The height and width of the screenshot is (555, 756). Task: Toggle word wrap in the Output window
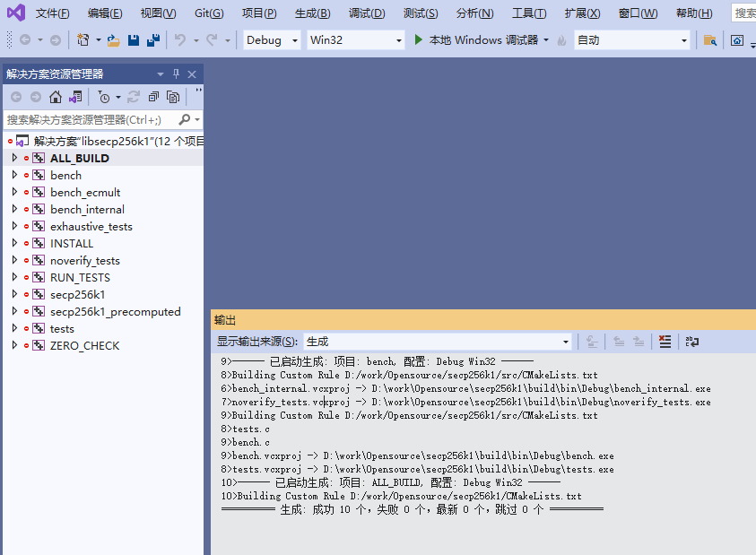692,342
